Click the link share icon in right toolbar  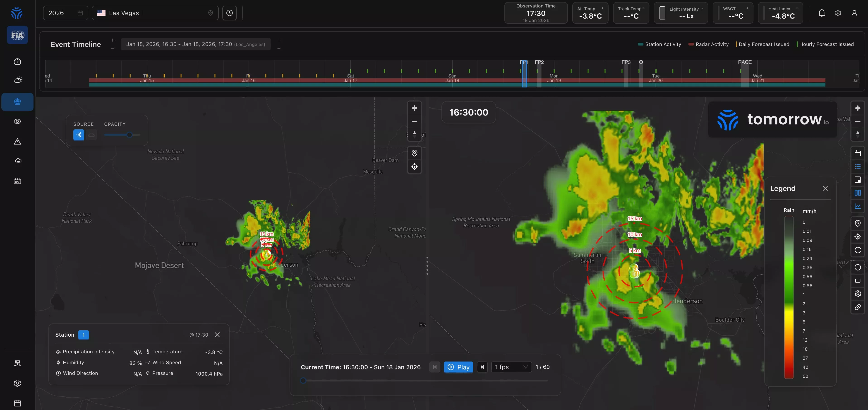[858, 307]
